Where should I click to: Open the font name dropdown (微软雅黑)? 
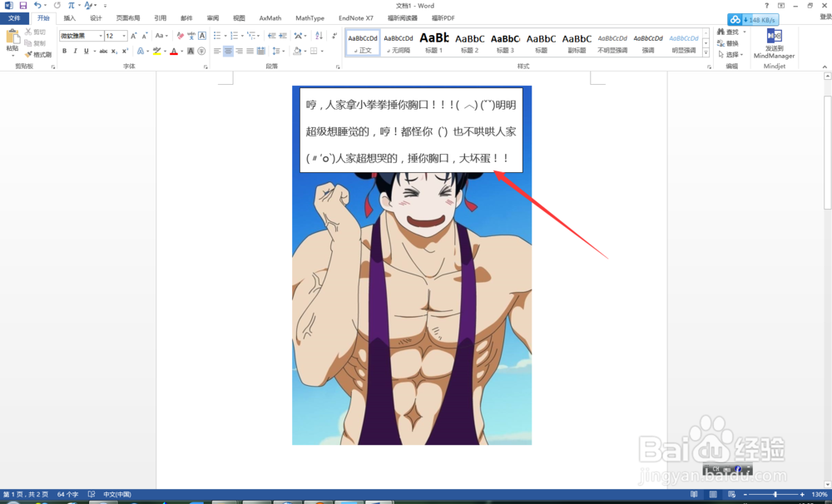(x=101, y=36)
